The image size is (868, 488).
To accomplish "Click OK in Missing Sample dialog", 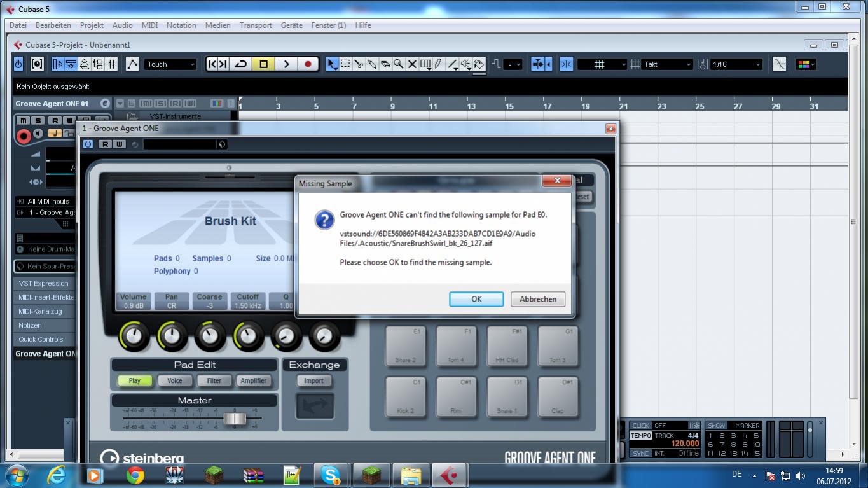I will coord(476,299).
